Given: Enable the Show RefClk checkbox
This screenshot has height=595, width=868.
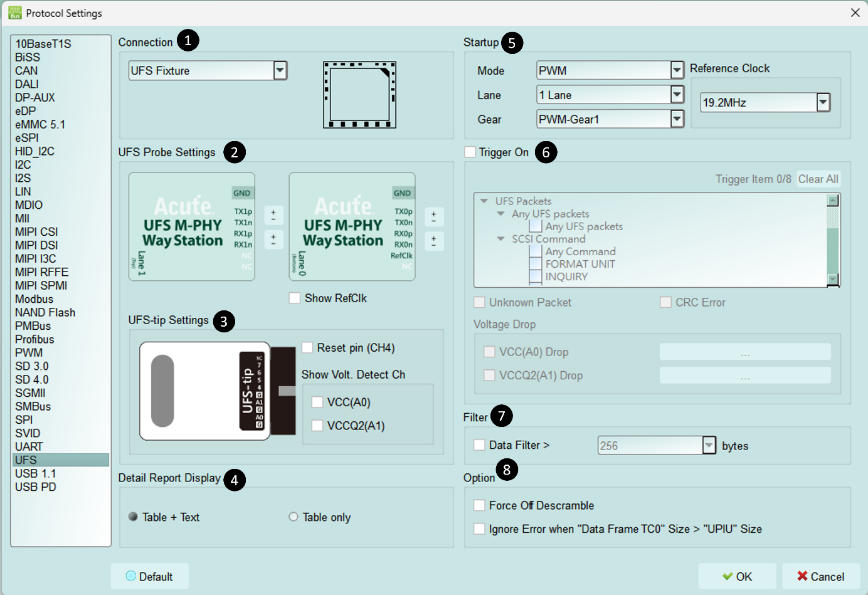Looking at the screenshot, I should (295, 298).
